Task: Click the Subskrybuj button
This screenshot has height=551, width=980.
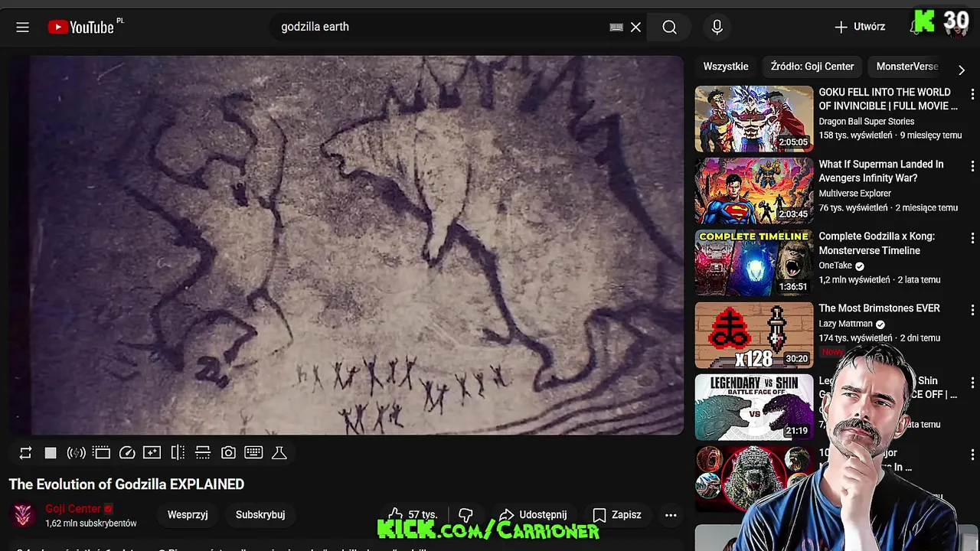Action: tap(260, 515)
